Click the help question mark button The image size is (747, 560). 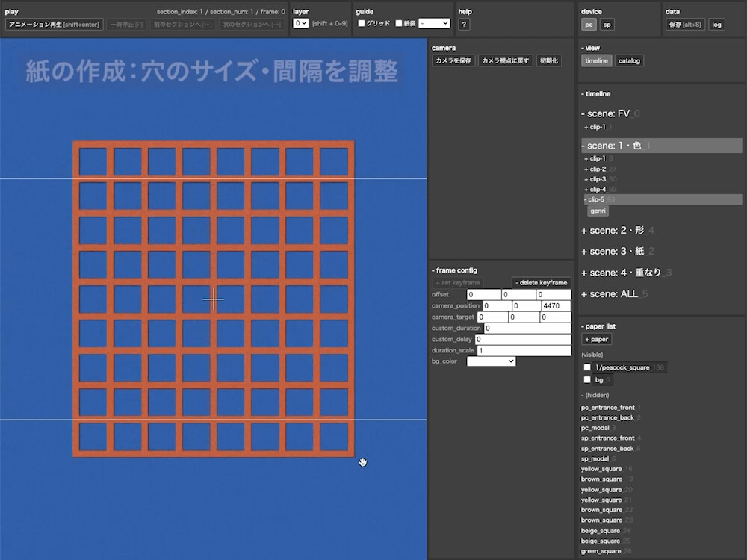tap(464, 25)
